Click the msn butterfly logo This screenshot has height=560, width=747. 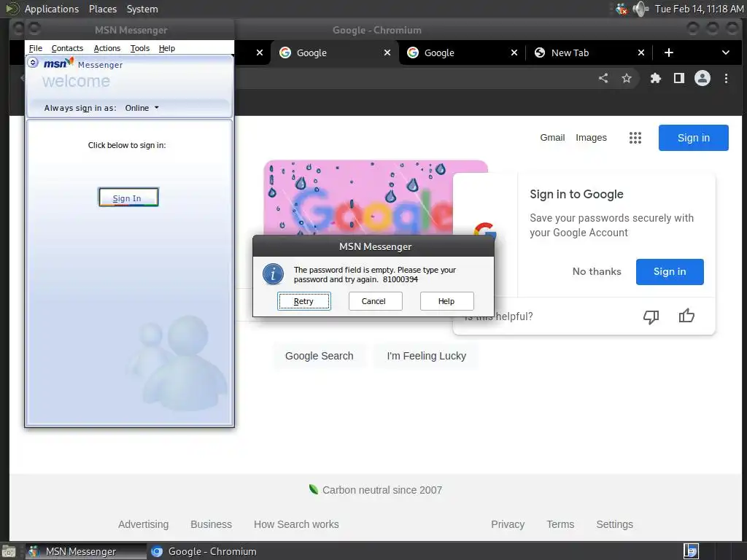(x=58, y=63)
